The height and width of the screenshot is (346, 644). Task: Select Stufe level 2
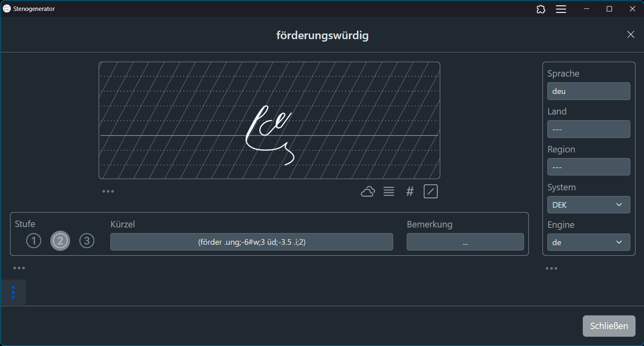pyautogui.click(x=60, y=241)
